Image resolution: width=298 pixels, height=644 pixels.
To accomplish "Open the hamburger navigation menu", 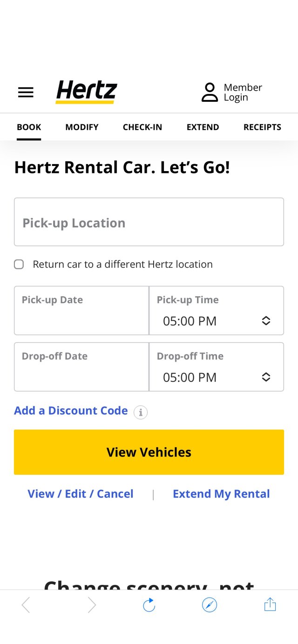I will coord(26,92).
